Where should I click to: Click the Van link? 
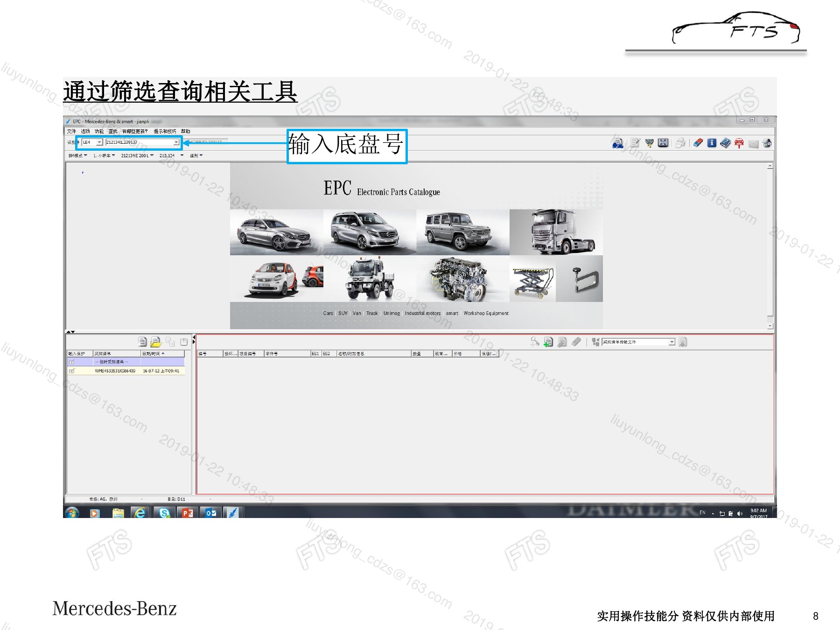(x=357, y=314)
